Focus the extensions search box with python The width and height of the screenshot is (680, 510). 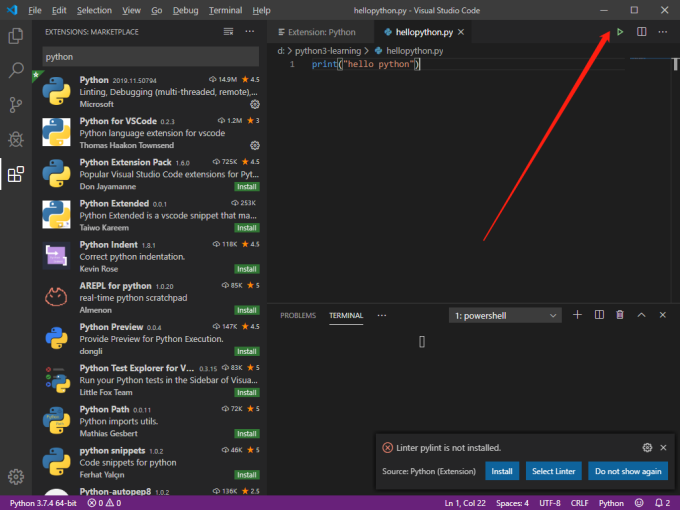click(x=150, y=57)
